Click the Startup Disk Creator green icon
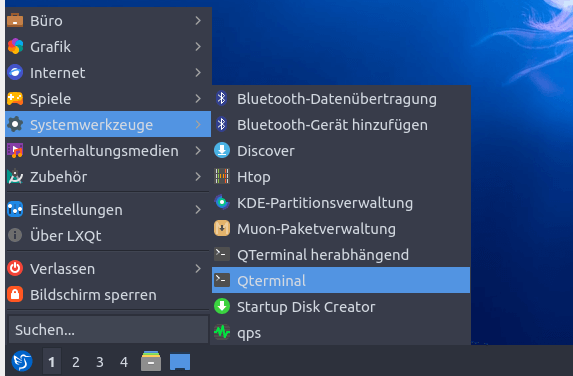The image size is (573, 376). (222, 306)
